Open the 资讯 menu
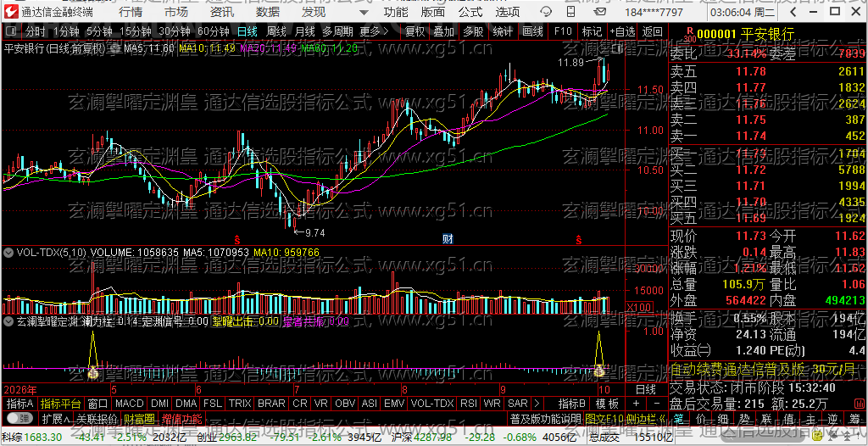Image resolution: width=868 pixels, height=446 pixels. click(222, 12)
